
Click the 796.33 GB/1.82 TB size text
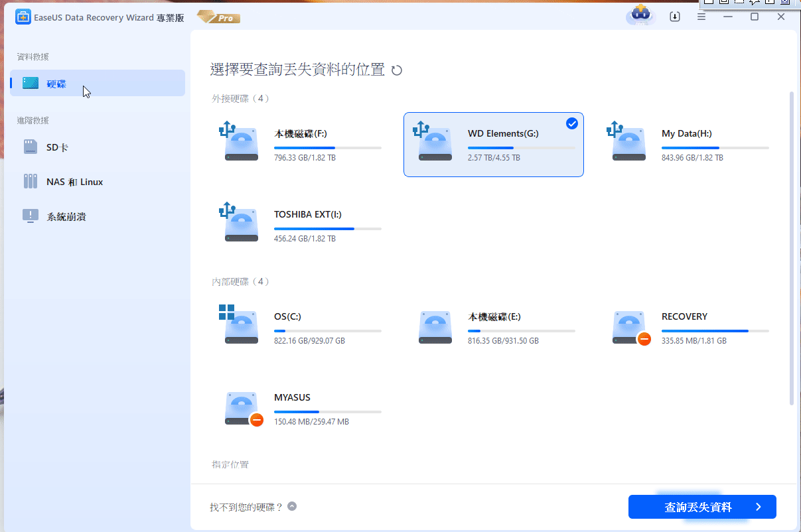305,158
